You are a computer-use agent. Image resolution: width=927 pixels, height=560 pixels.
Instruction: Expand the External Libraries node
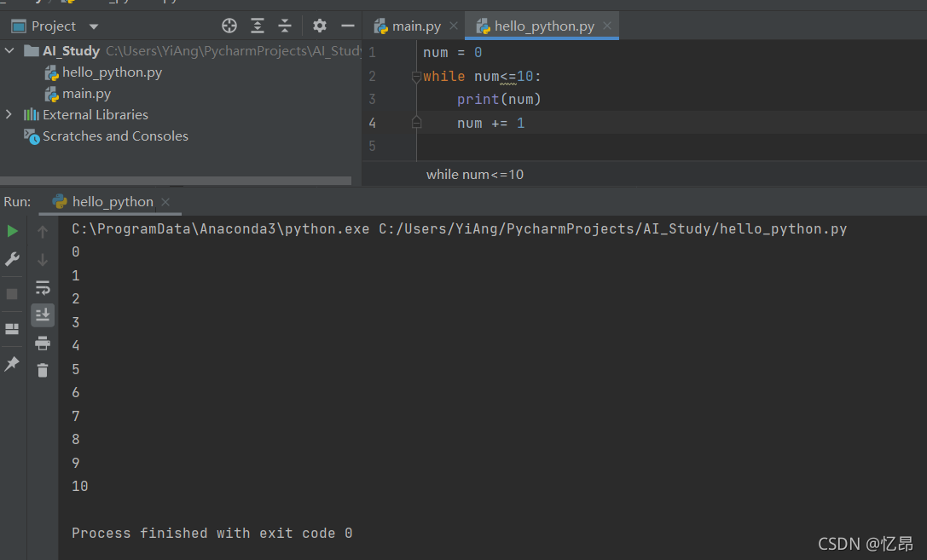9,114
